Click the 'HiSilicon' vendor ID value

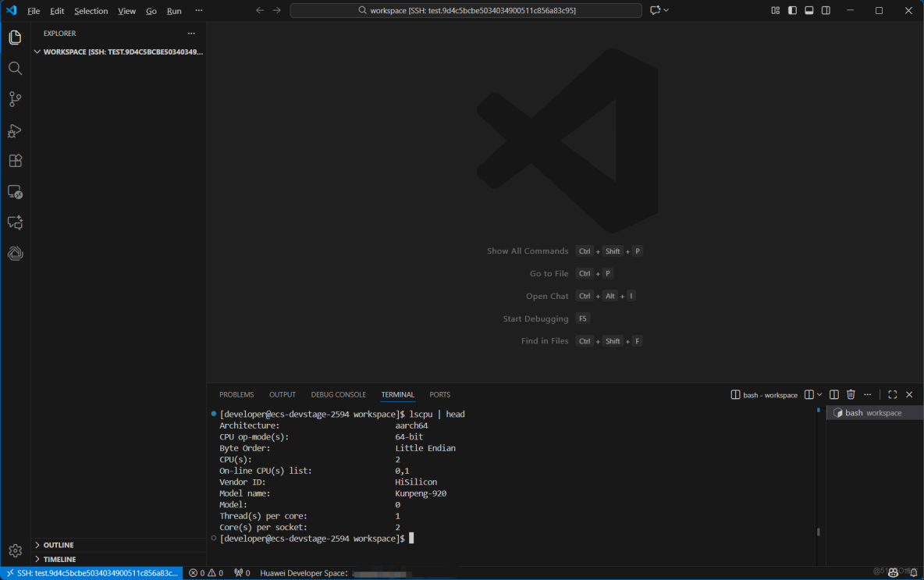click(416, 482)
